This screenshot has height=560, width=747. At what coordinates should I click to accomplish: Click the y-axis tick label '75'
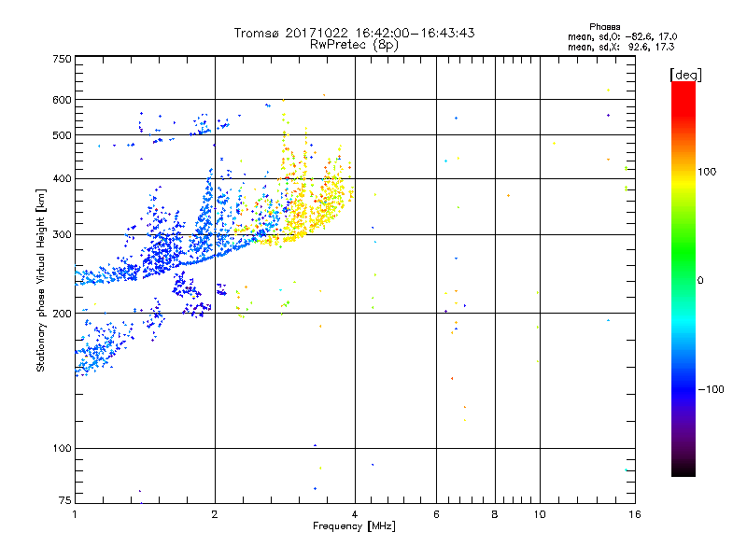pos(65,500)
